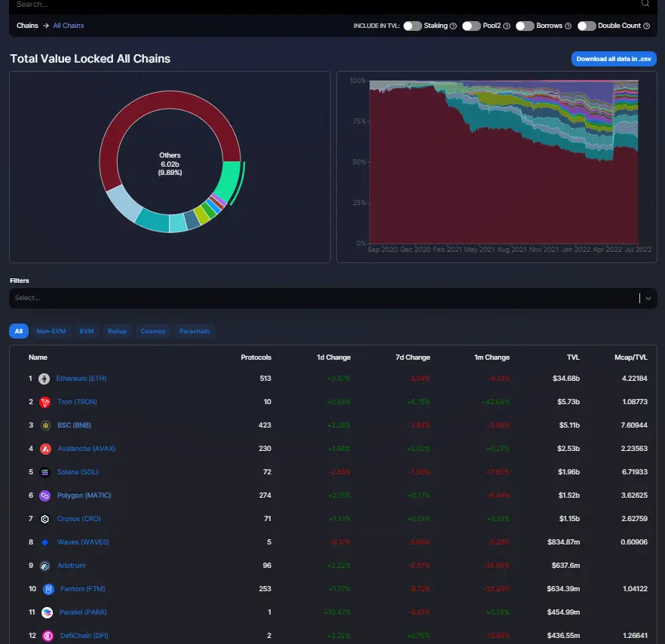665x644 pixels.
Task: Click the bright green donut chart segment
Action: [228, 181]
